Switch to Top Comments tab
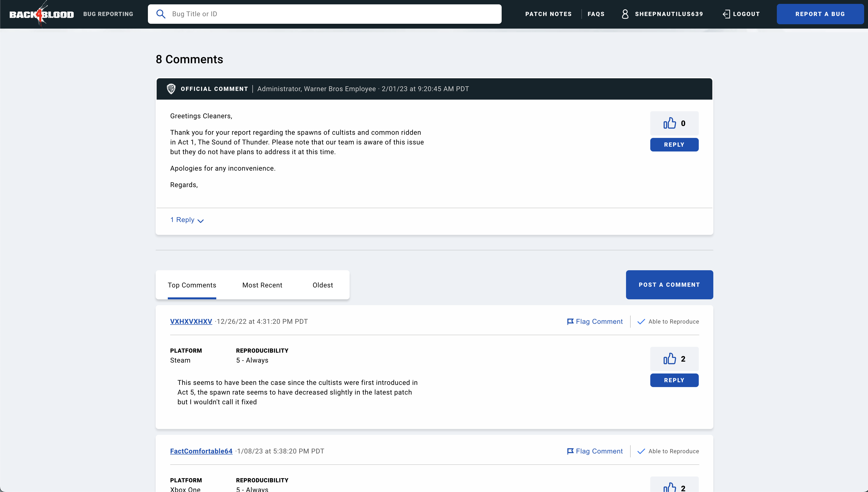This screenshot has width=868, height=492. (192, 285)
